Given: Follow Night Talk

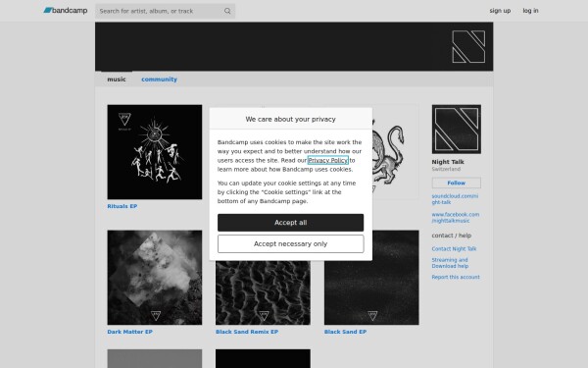Looking at the screenshot, I should pyautogui.click(x=456, y=183).
